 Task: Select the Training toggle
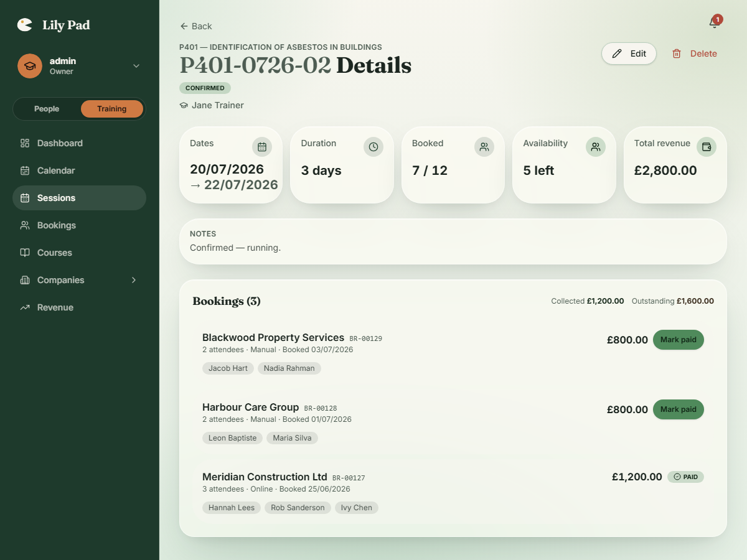(112, 109)
